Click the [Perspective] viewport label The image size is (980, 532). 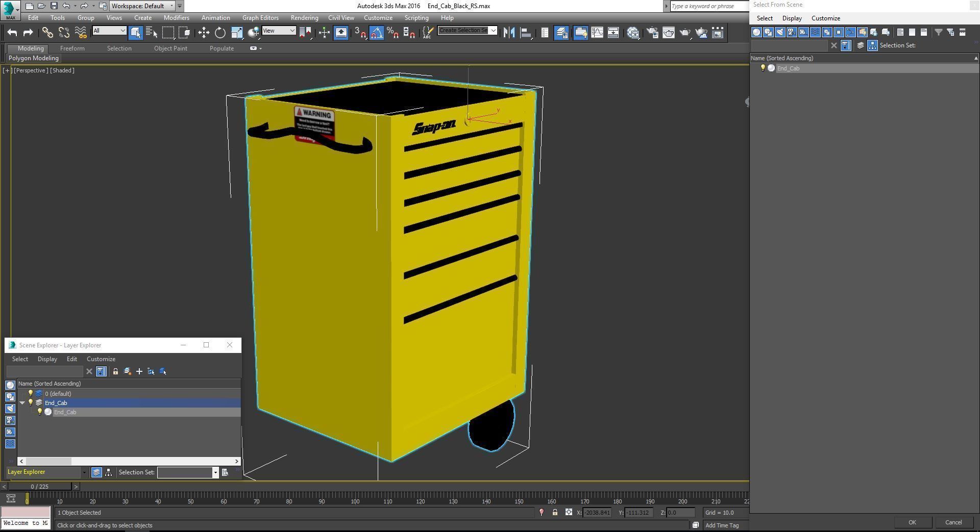[31, 70]
